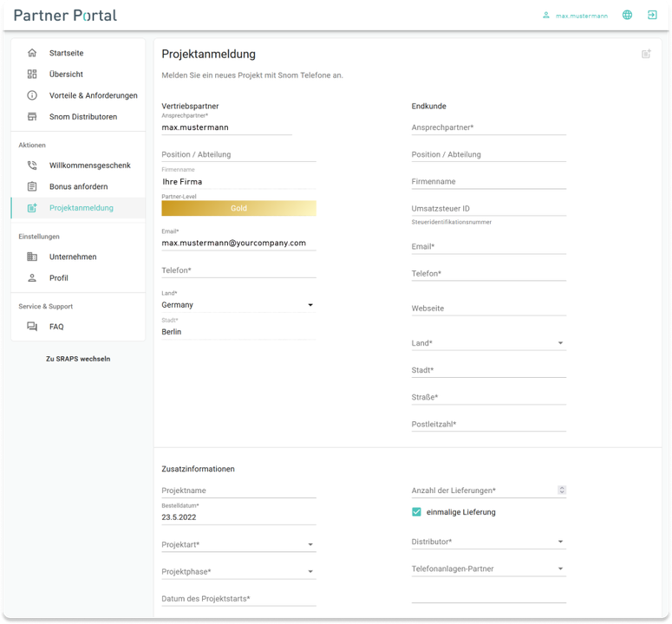
Task: Open max.mustermann user account link
Action: pyautogui.click(x=581, y=16)
